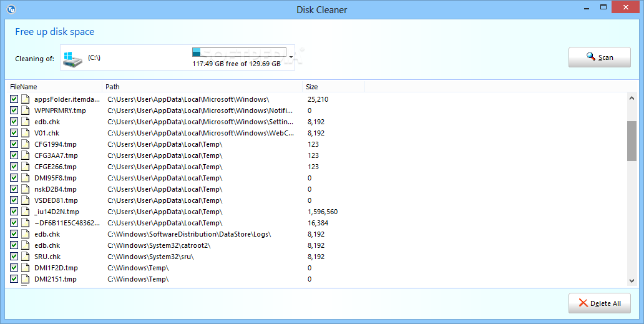Click the file icon for VSDED81.tmp
Viewport: 644px width, 324px height.
click(26, 200)
